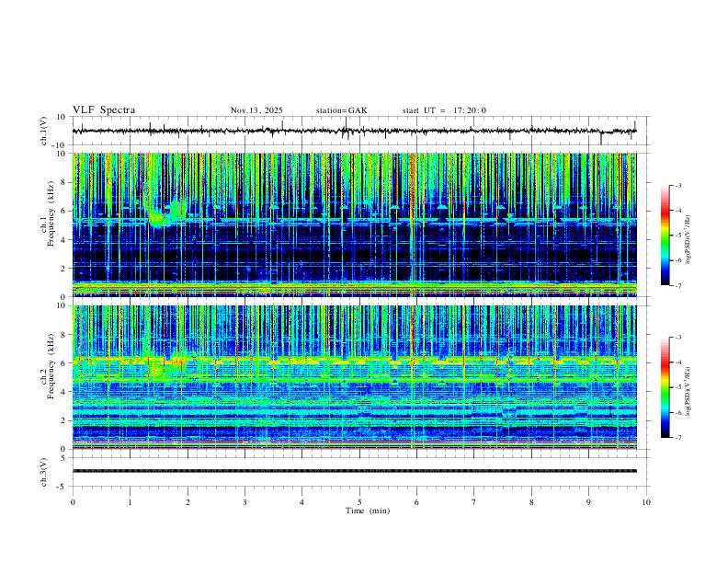Click the lower color bar "-3" label
The width and height of the screenshot is (728, 563).
[x=677, y=338]
